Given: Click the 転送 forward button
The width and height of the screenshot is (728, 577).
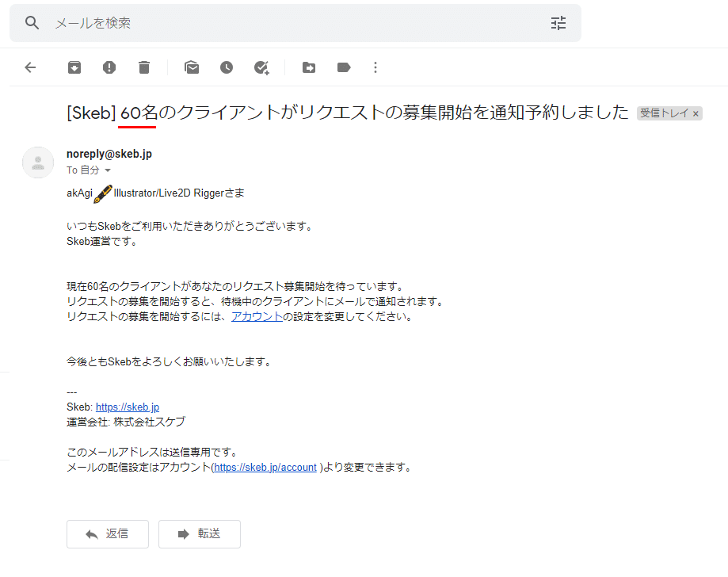Looking at the screenshot, I should [200, 534].
